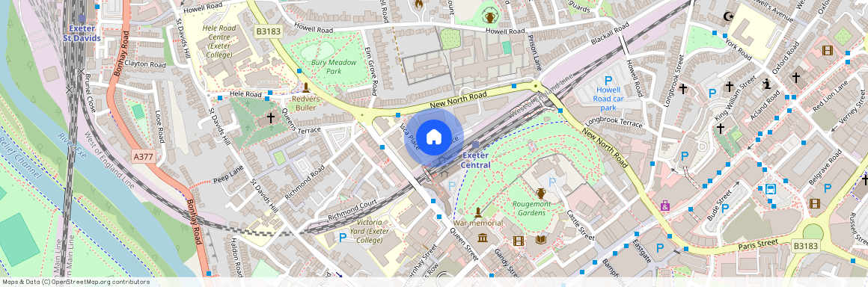Screen dimensions: 868x287
Task: Select the "Elm Grove Road" label
Action: click(x=371, y=71)
